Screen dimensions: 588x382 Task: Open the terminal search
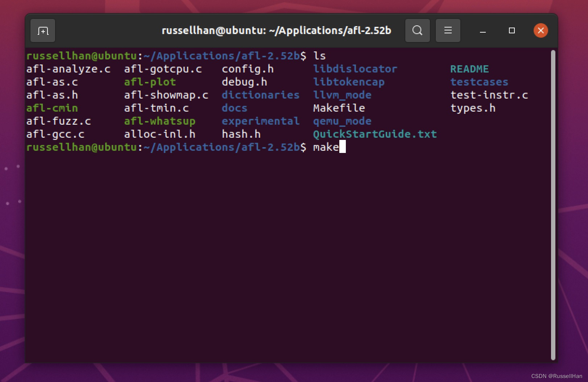click(417, 30)
